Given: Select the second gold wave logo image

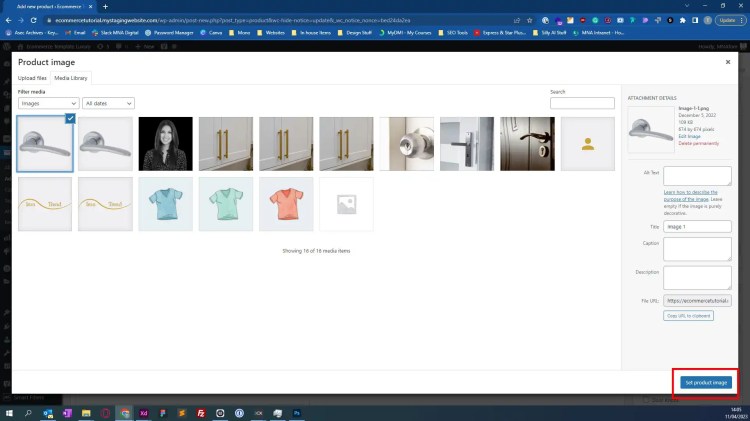Looking at the screenshot, I should pyautogui.click(x=105, y=204).
